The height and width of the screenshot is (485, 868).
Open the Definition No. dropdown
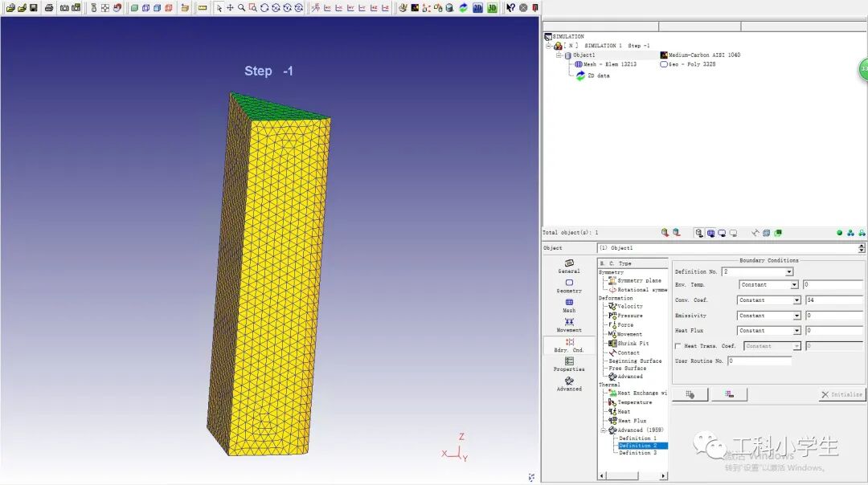[x=789, y=271]
